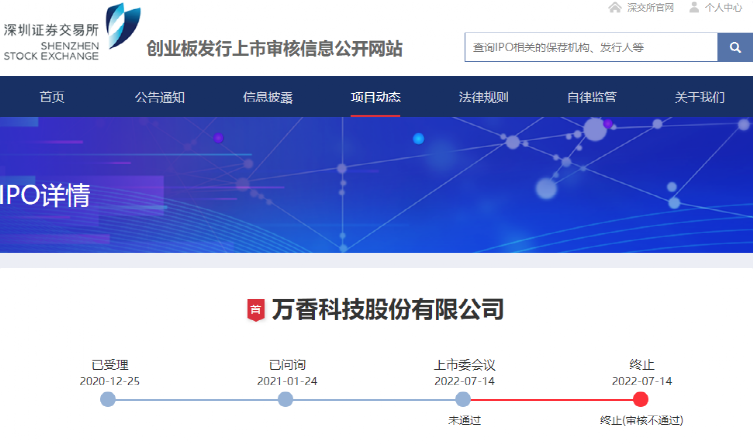Go to the 首页 menu item
753x445 pixels.
(x=52, y=97)
